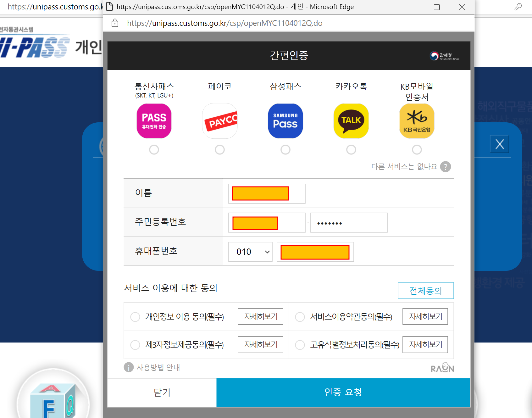
Task: Click the Samsung Pass icon
Action: [285, 121]
